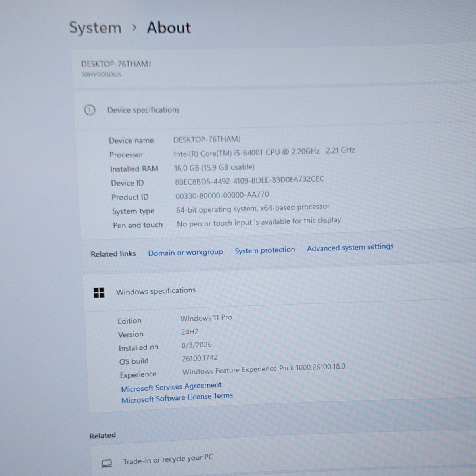Select the No pen or touch input text
The width and height of the screenshot is (476, 476).
pyautogui.click(x=259, y=222)
